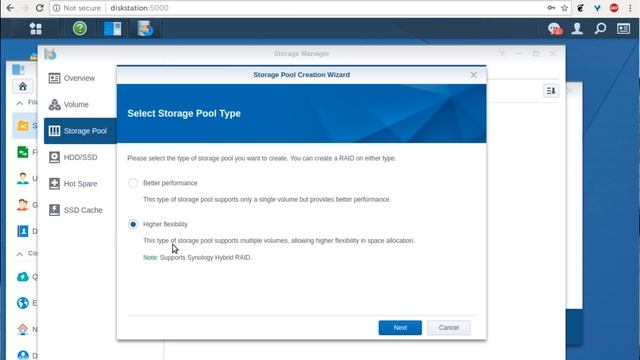Reload the browser page
Screen dimensions: 640x360
[40, 8]
